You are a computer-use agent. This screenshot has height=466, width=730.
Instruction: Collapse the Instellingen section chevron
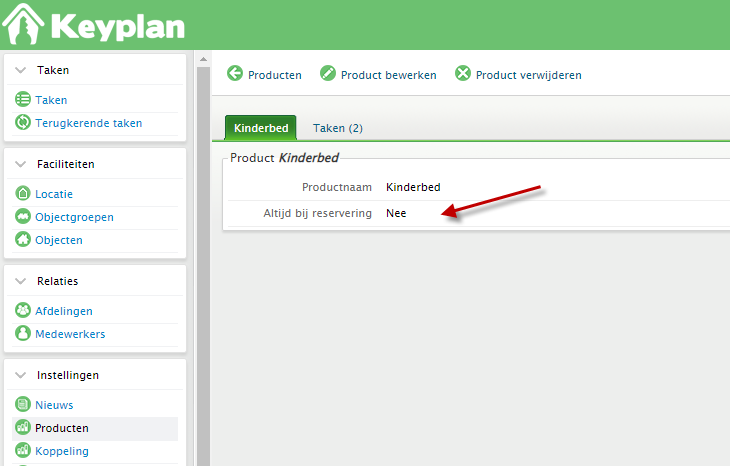click(x=20, y=375)
